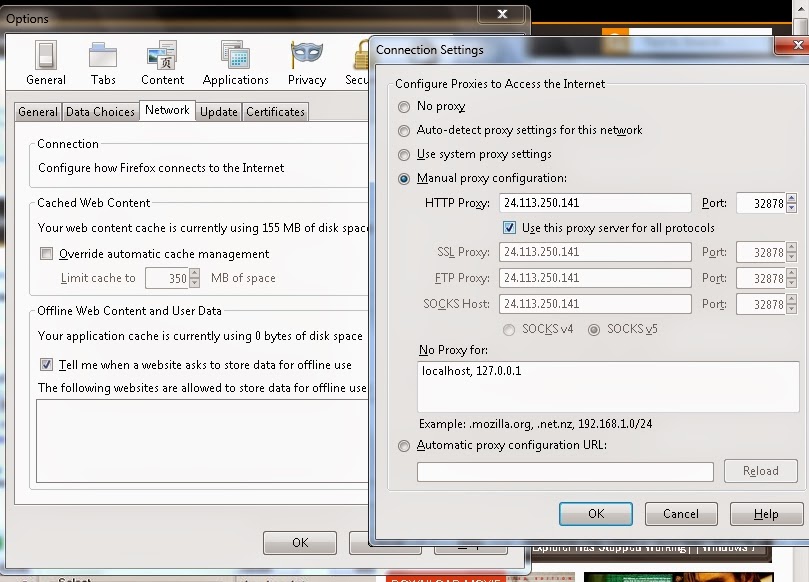The width and height of the screenshot is (809, 582).
Task: Choose SOCKS v5 option
Action: pos(594,330)
